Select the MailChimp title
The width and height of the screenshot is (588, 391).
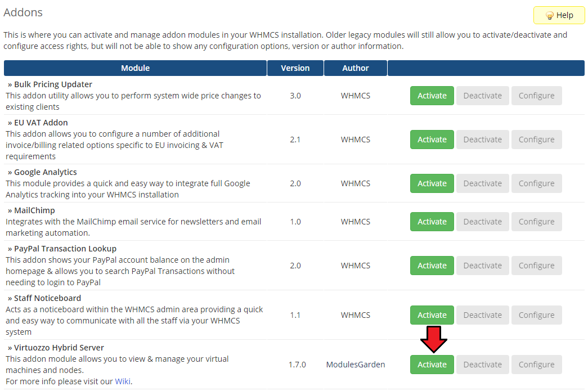[34, 210]
